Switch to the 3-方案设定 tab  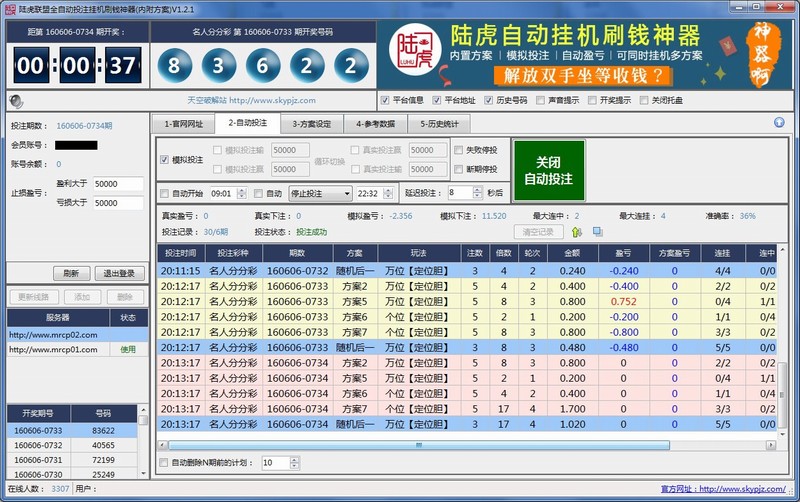pos(309,124)
